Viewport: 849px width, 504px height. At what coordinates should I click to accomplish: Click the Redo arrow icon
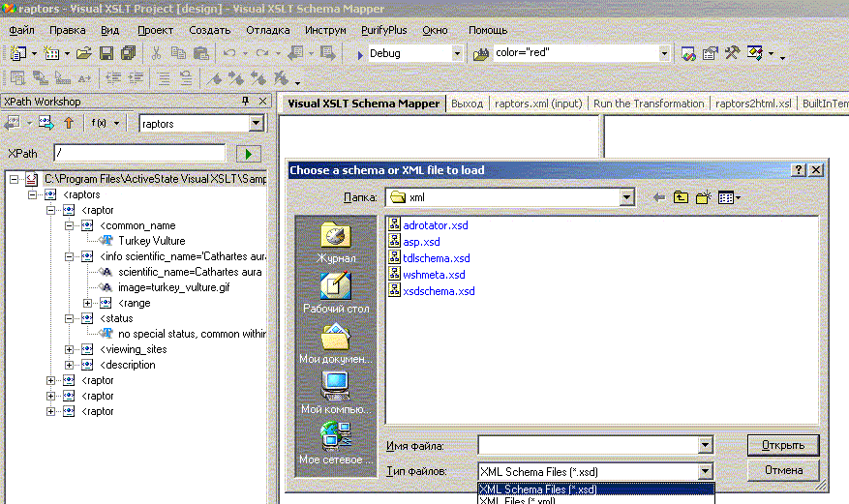[x=262, y=53]
